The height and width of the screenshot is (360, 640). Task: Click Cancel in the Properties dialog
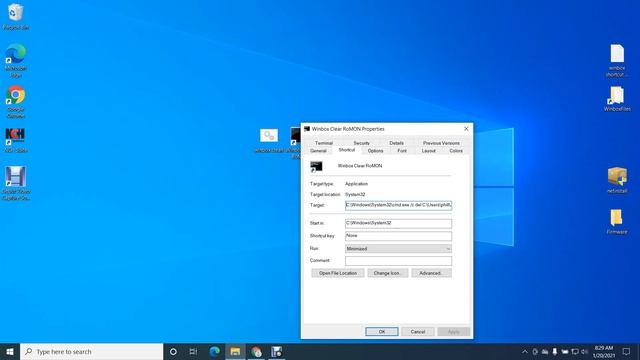tap(418, 332)
